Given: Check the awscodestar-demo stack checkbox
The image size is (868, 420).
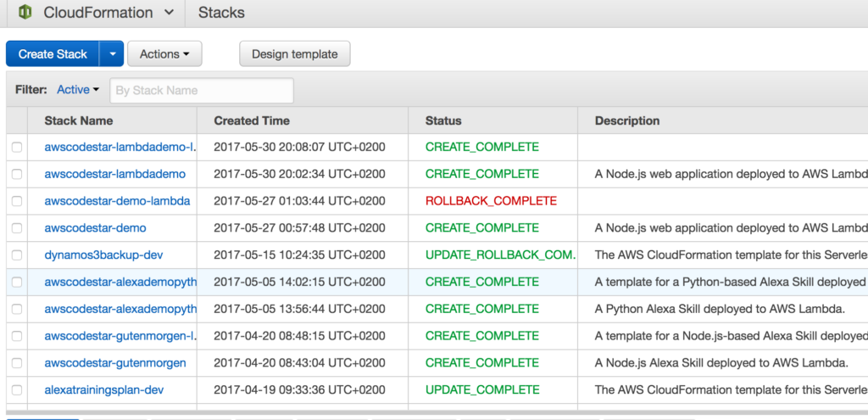Looking at the screenshot, I should [x=17, y=227].
